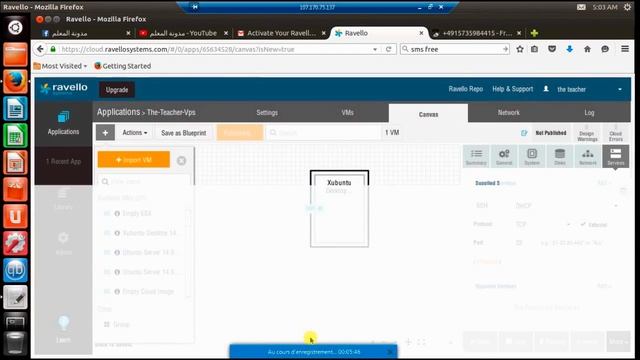
Task: Bookmark this page with the star
Action: (x=520, y=49)
